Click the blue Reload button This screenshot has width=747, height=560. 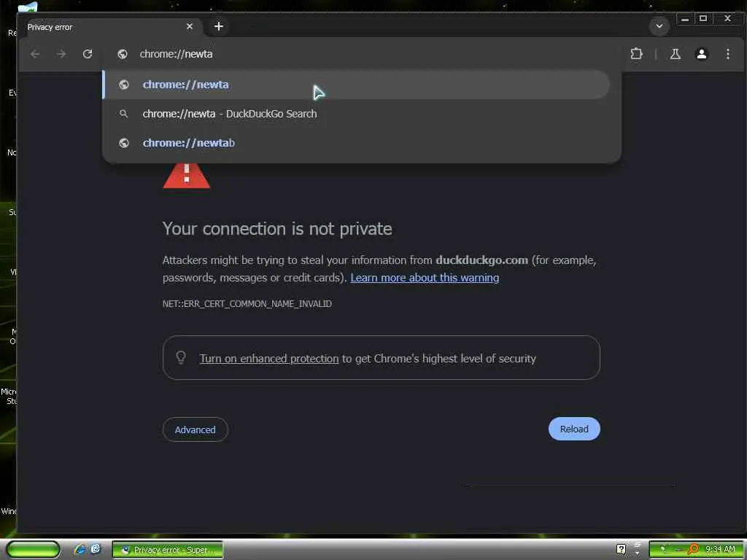tap(574, 429)
